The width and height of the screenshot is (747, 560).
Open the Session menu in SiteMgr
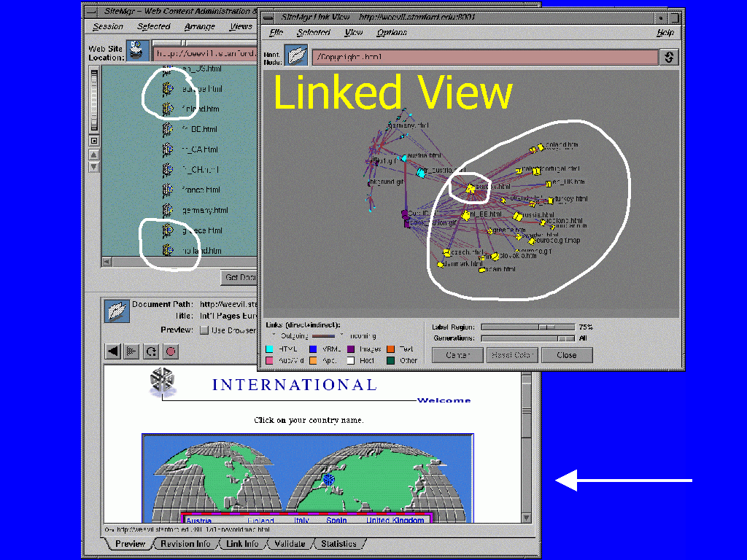[108, 27]
